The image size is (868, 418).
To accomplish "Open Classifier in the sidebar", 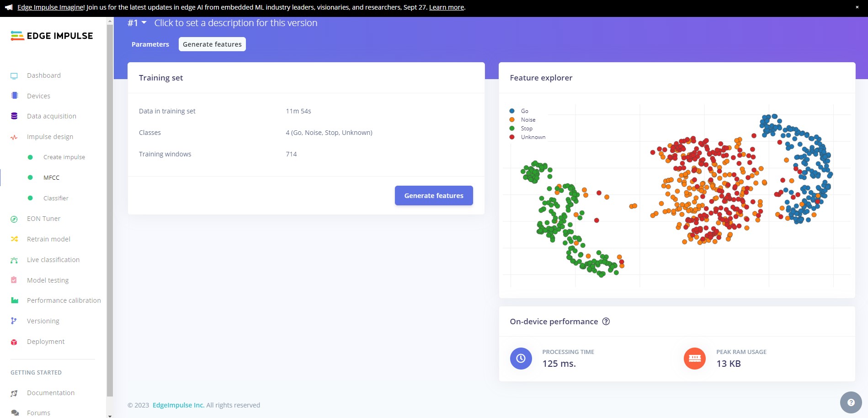I will click(56, 198).
